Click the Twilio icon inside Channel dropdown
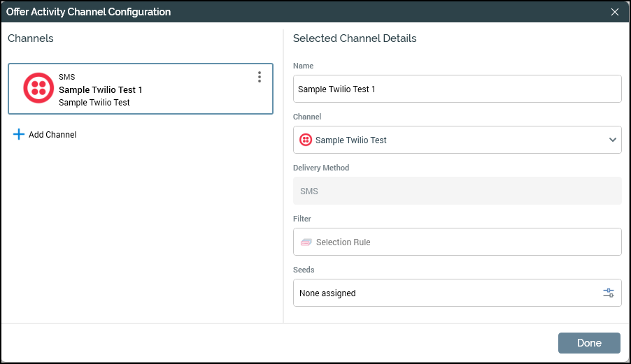The image size is (631, 364). pyautogui.click(x=306, y=140)
